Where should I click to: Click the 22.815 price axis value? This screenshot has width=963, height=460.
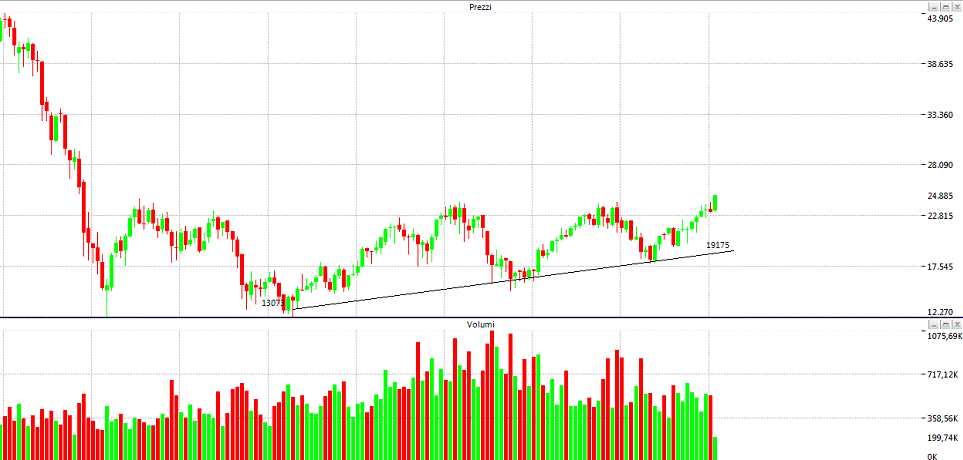(939, 216)
